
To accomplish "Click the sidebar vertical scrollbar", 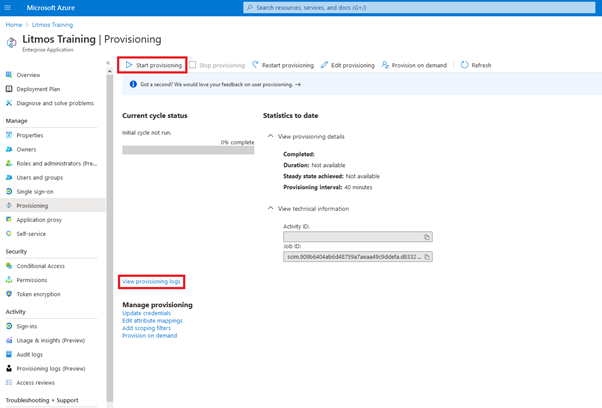I will pyautogui.click(x=110, y=238).
